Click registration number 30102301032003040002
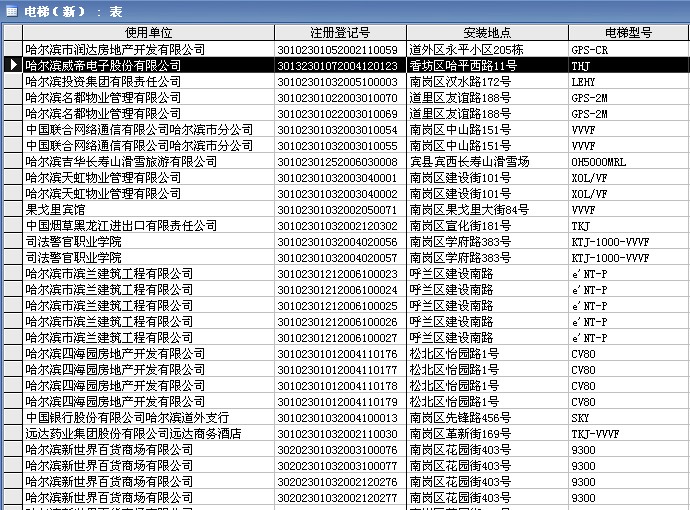The height and width of the screenshot is (510, 690). pos(340,193)
